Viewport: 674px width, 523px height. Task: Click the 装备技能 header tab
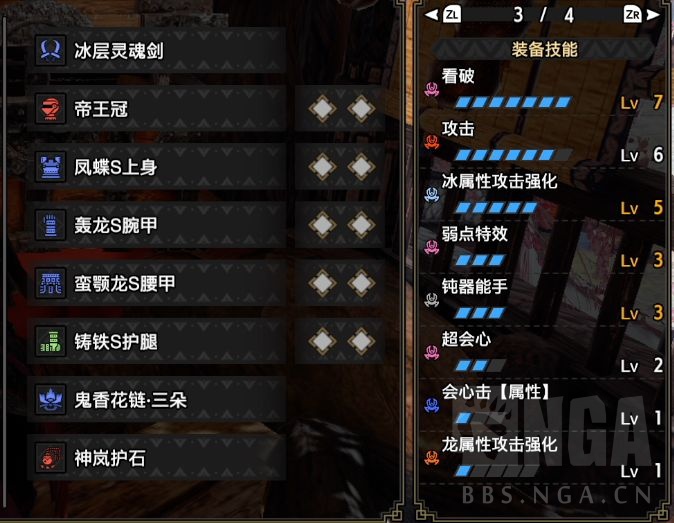pos(544,49)
